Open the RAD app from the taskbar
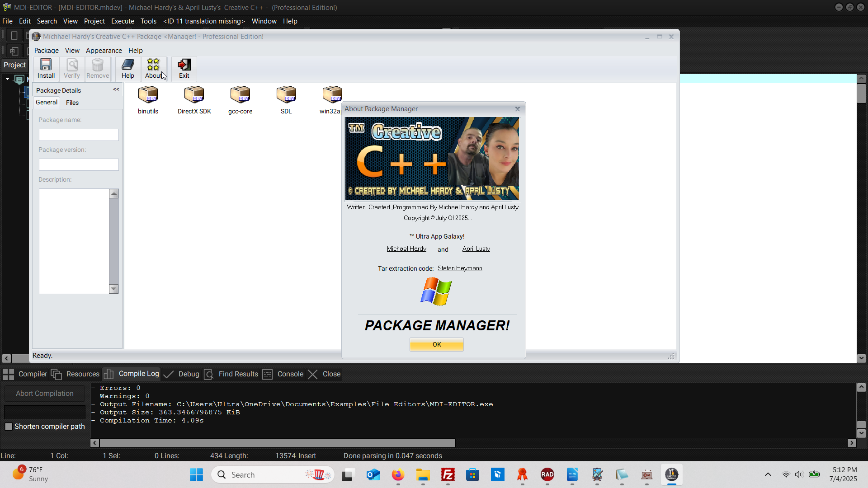 547,475
